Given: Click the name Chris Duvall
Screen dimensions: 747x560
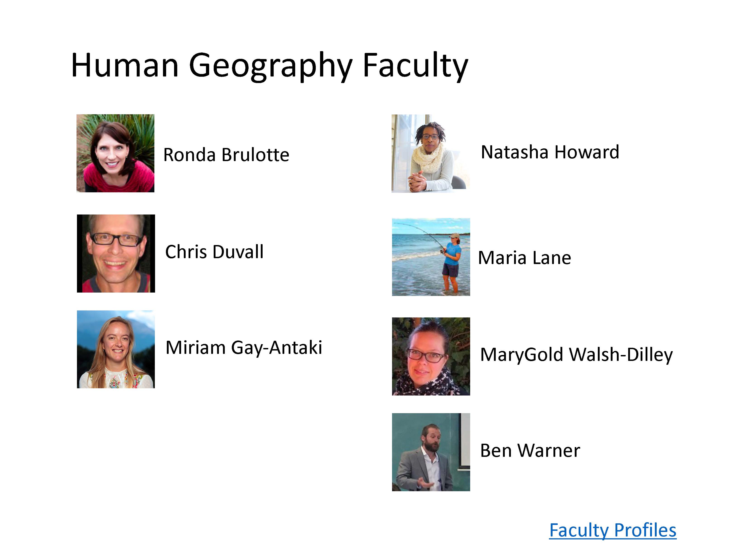Looking at the screenshot, I should click(214, 252).
